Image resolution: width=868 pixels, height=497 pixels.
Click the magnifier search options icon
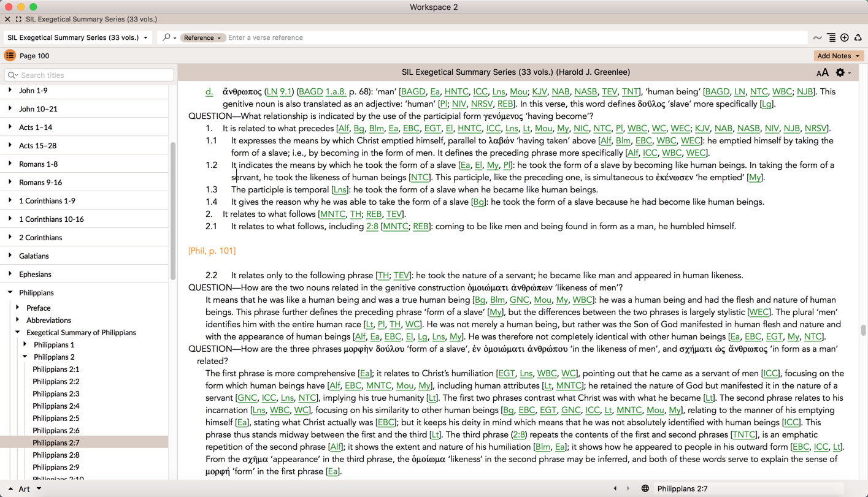coord(169,37)
